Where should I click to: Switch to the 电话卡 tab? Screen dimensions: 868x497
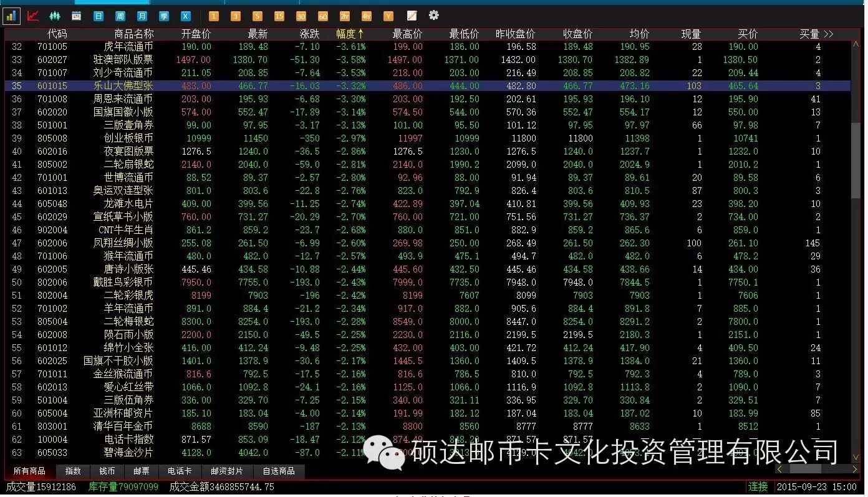[x=180, y=471]
